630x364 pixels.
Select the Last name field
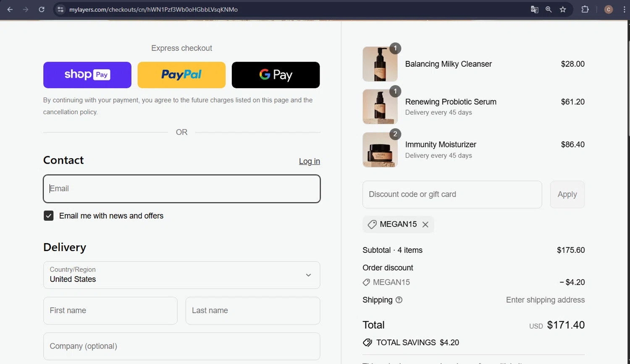[x=253, y=311]
